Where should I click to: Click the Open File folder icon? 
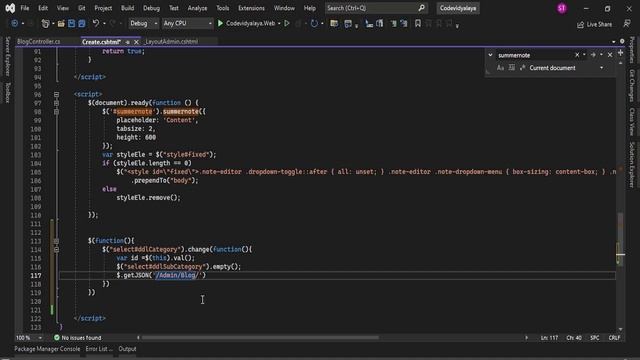coord(61,24)
